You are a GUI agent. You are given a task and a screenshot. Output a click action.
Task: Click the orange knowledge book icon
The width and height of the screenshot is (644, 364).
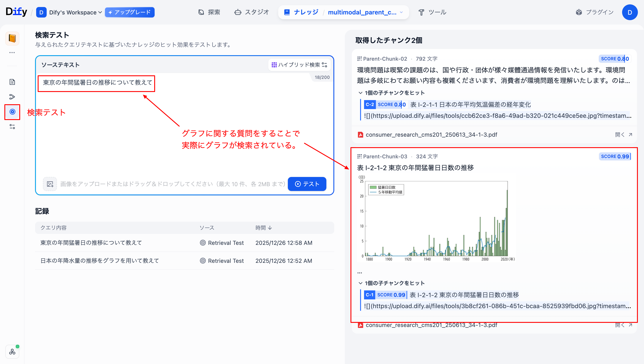click(x=12, y=38)
